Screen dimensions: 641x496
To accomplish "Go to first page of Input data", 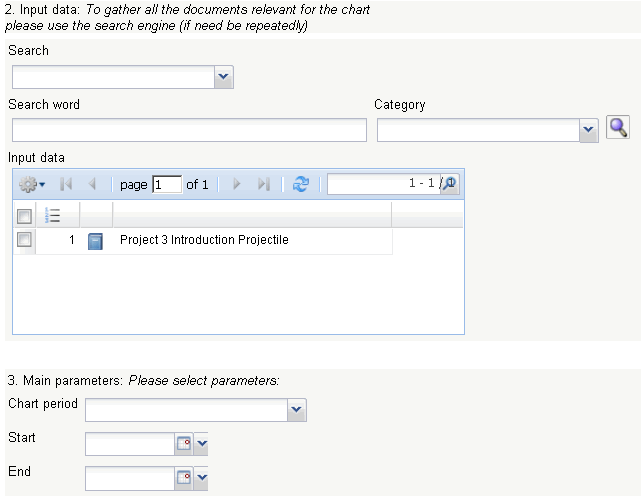I will (x=67, y=184).
